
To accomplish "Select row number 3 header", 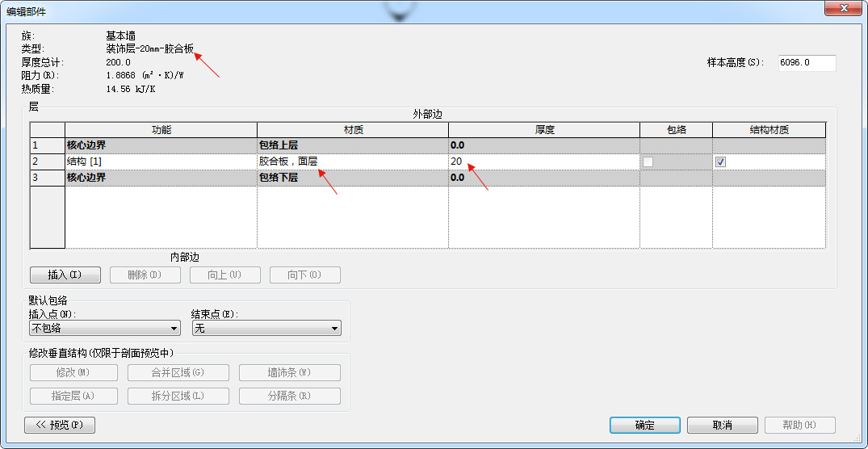I will (x=48, y=178).
